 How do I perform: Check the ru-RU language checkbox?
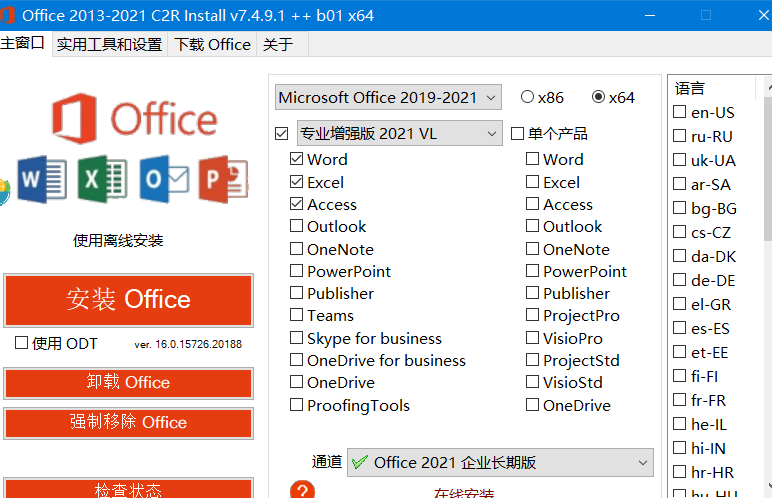click(x=679, y=135)
